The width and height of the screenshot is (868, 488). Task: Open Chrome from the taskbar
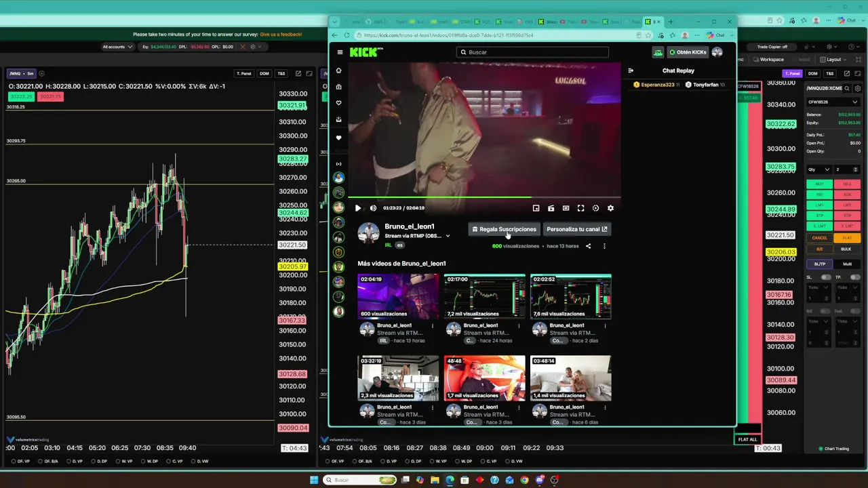[524, 480]
